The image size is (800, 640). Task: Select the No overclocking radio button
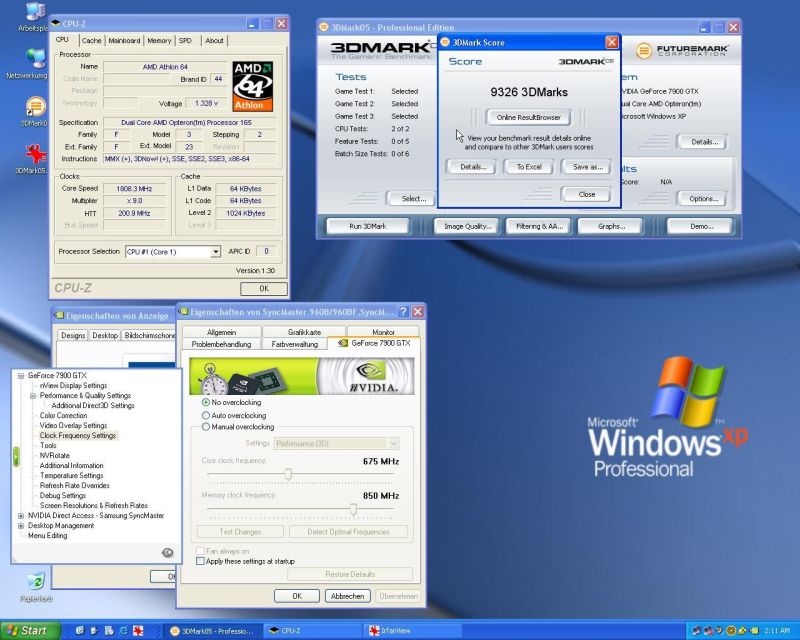point(206,402)
